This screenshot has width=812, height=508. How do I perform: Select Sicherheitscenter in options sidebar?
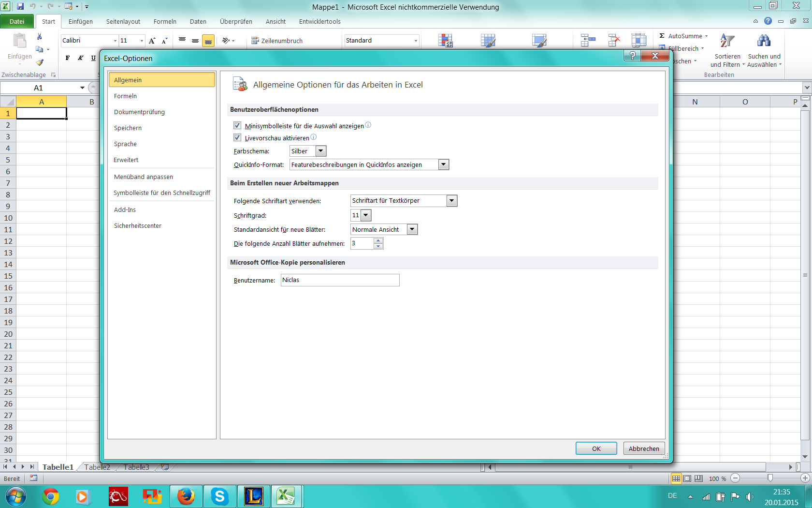pyautogui.click(x=161, y=225)
